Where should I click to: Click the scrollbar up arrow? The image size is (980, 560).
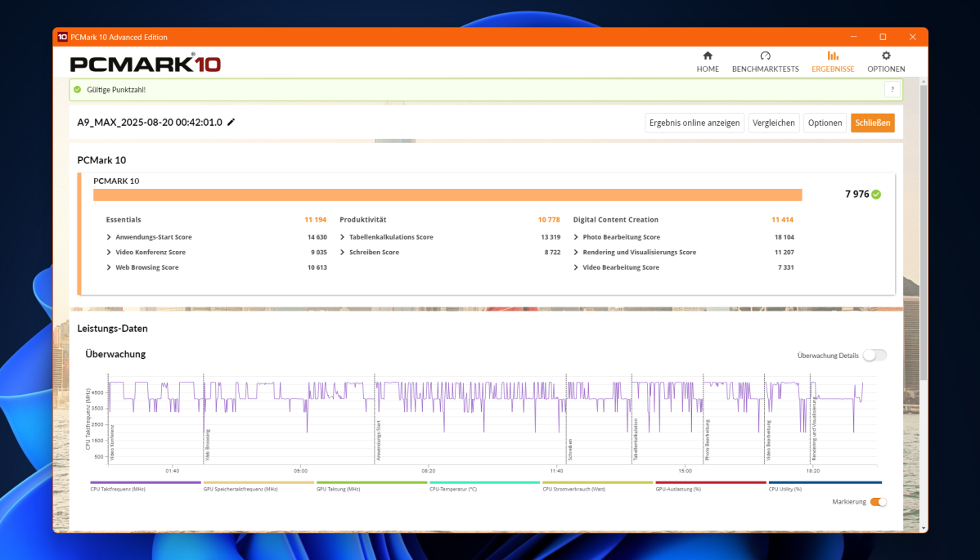923,82
